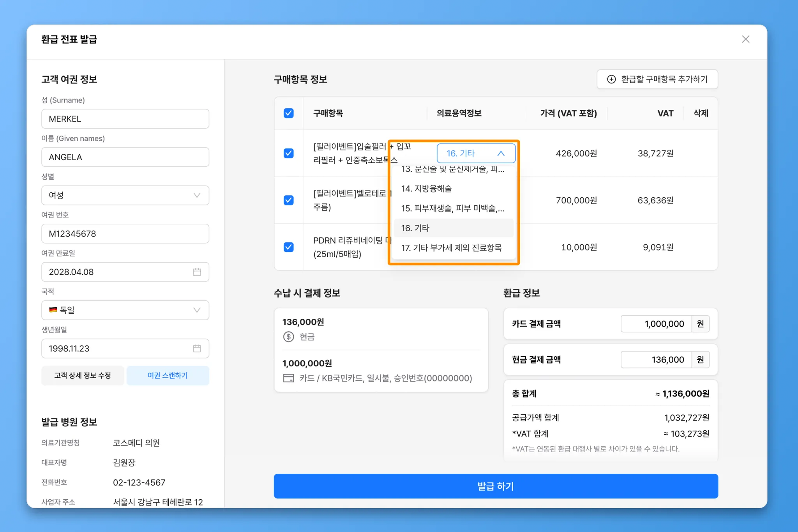This screenshot has height=532, width=798.
Task: Collapse the 16. 기타 dropdown chevron
Action: tap(501, 153)
